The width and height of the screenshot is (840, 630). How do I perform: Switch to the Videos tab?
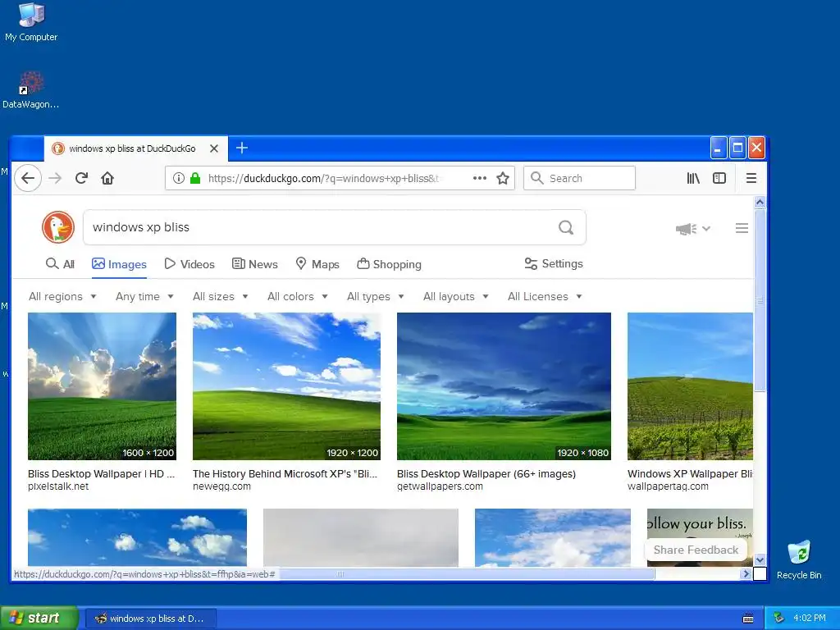[x=189, y=264]
